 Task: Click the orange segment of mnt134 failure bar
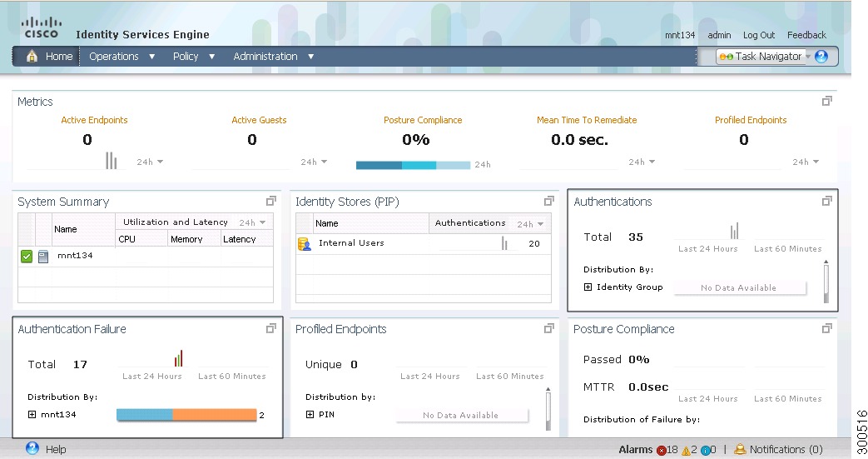[x=215, y=415]
